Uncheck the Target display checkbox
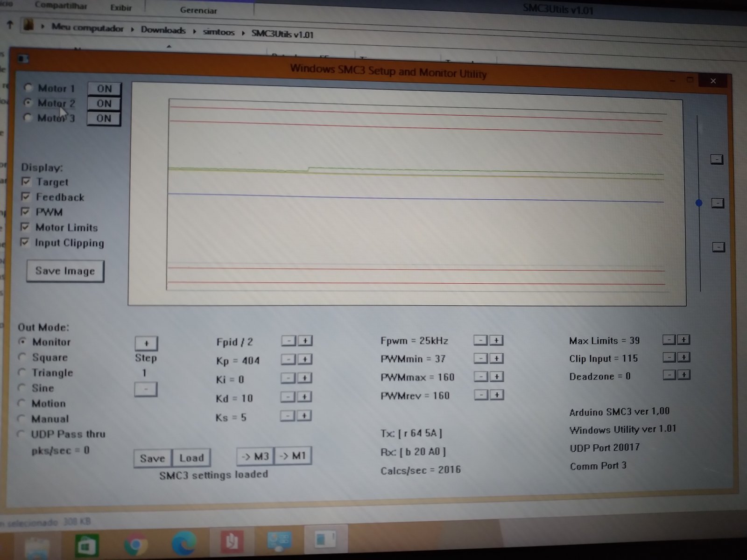Image resolution: width=747 pixels, height=560 pixels. click(x=26, y=182)
